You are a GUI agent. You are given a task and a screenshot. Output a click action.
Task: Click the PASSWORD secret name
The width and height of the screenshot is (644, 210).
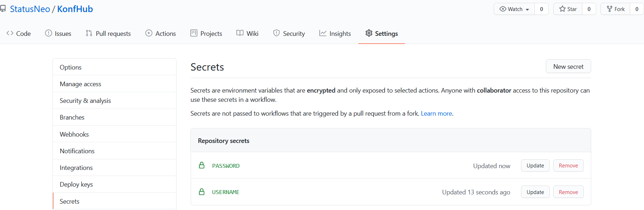[226, 166]
